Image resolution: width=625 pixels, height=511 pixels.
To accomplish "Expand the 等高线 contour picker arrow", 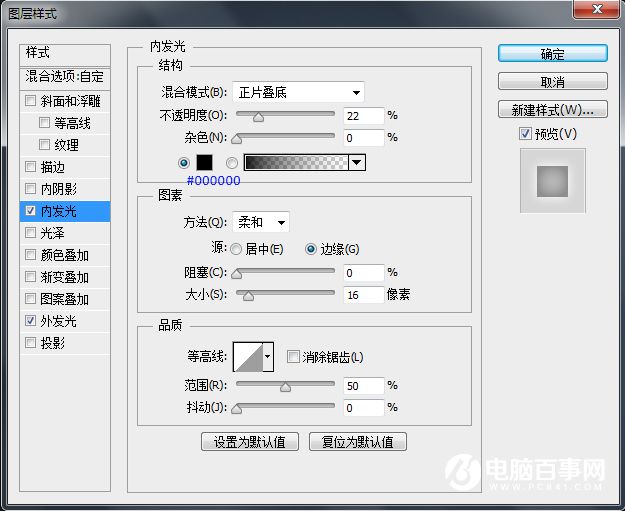I will coord(268,356).
